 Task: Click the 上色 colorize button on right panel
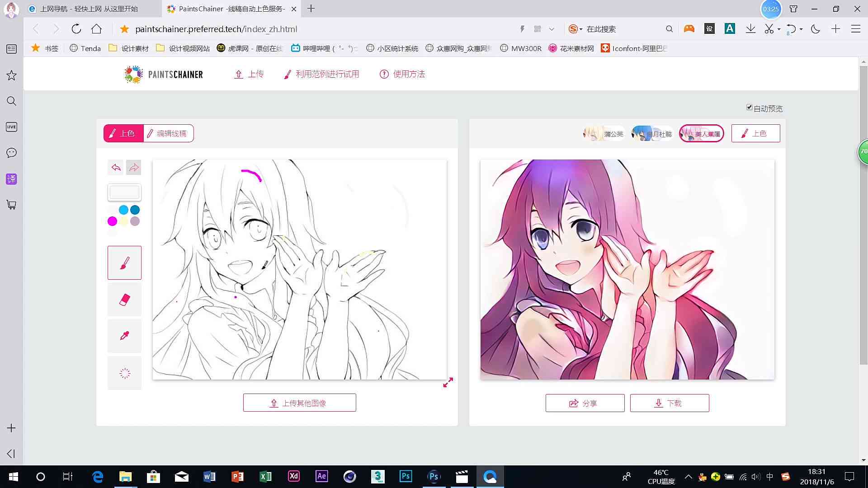point(755,133)
